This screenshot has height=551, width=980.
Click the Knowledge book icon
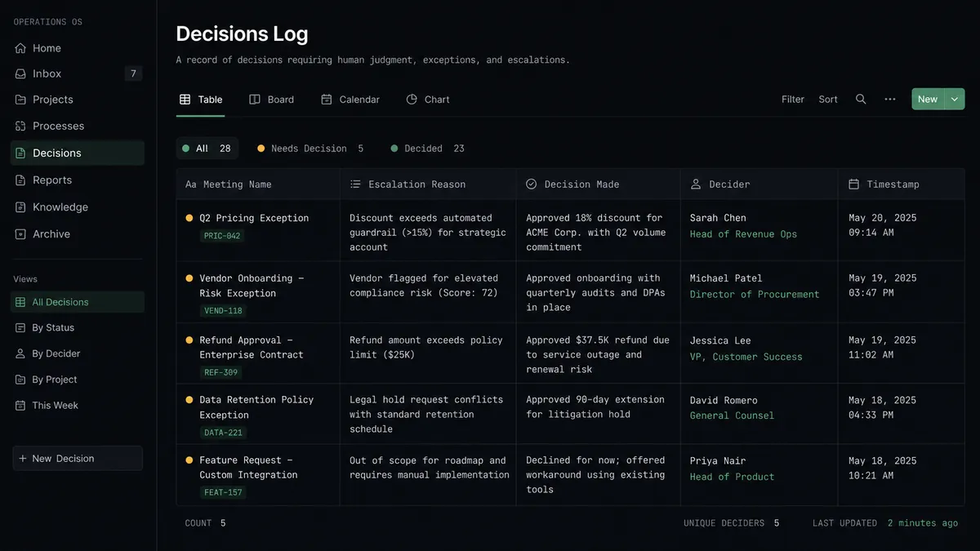pyautogui.click(x=20, y=207)
